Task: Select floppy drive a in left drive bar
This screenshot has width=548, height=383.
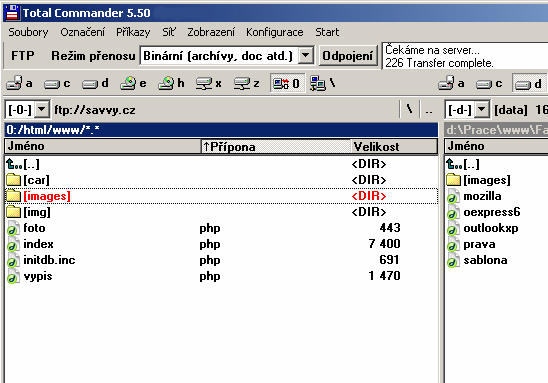Action: click(x=20, y=83)
